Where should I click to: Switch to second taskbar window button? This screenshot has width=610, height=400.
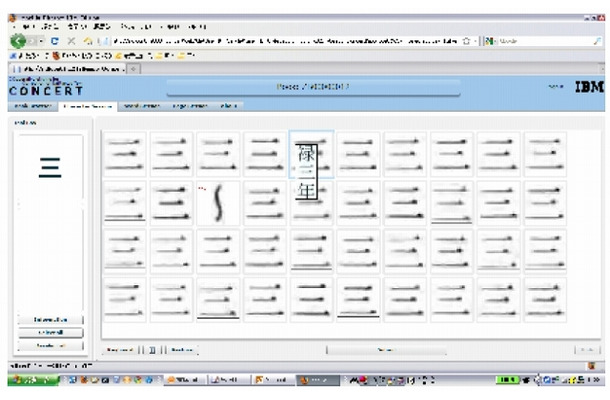[228, 380]
